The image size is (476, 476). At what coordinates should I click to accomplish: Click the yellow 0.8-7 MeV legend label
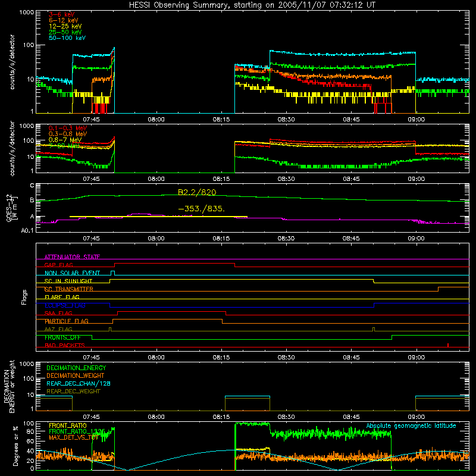click(65, 140)
